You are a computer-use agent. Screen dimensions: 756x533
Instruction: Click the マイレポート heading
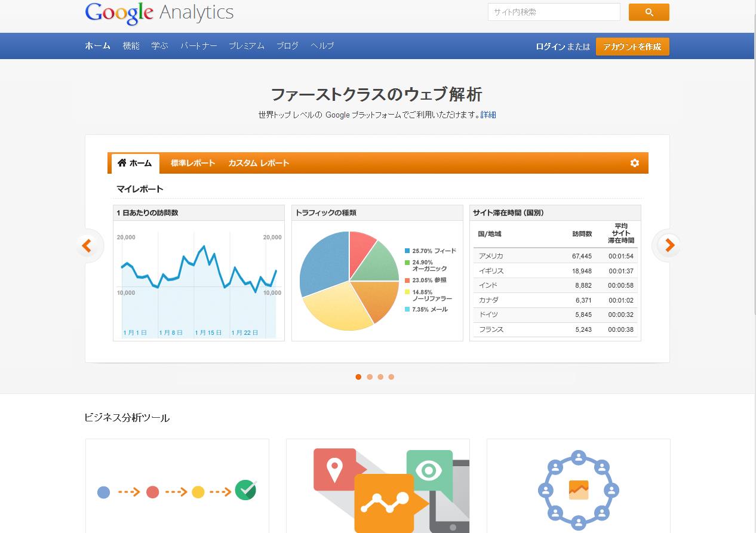(140, 189)
